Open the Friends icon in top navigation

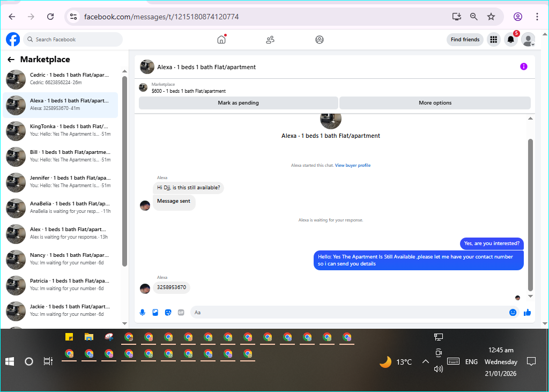(270, 40)
